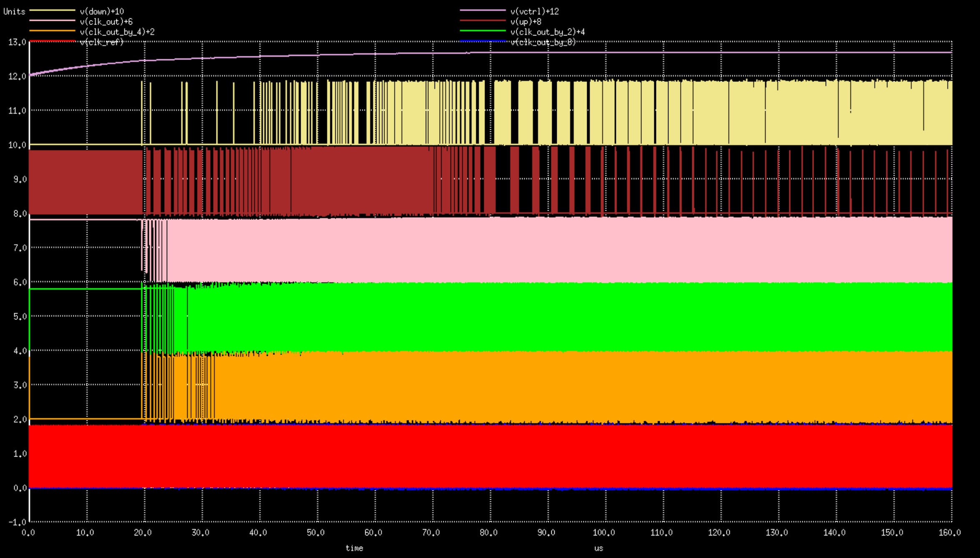This screenshot has height=558, width=980.
Task: Click the 'Units' label at top left
Action: (14, 11)
